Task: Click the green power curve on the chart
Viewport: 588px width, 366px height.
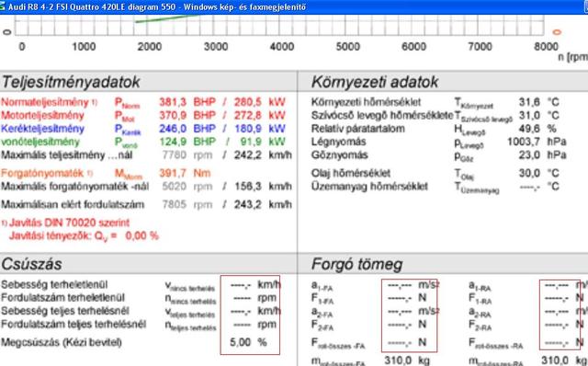Action: (x=167, y=18)
